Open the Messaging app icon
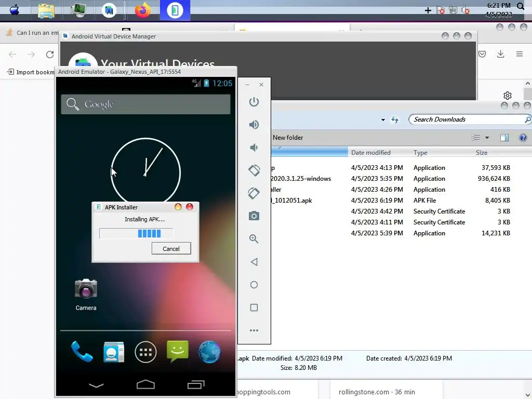Screen dimensions: 532x399 (178, 352)
